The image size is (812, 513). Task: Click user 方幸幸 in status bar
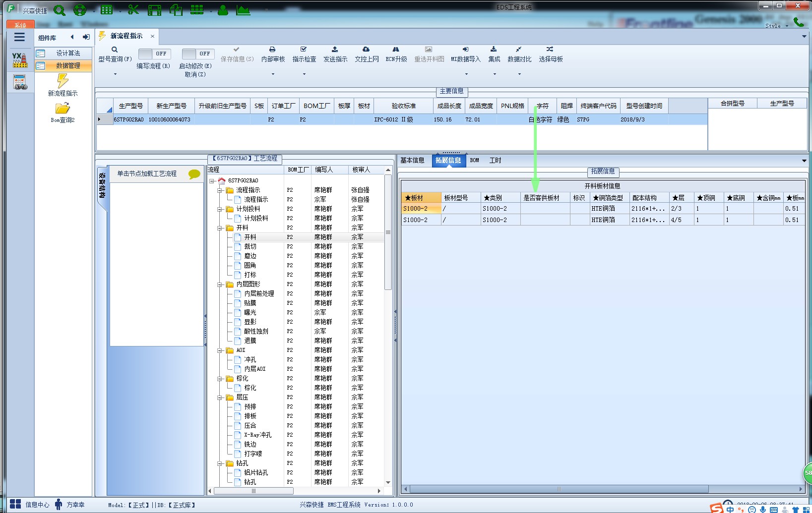[x=75, y=505]
